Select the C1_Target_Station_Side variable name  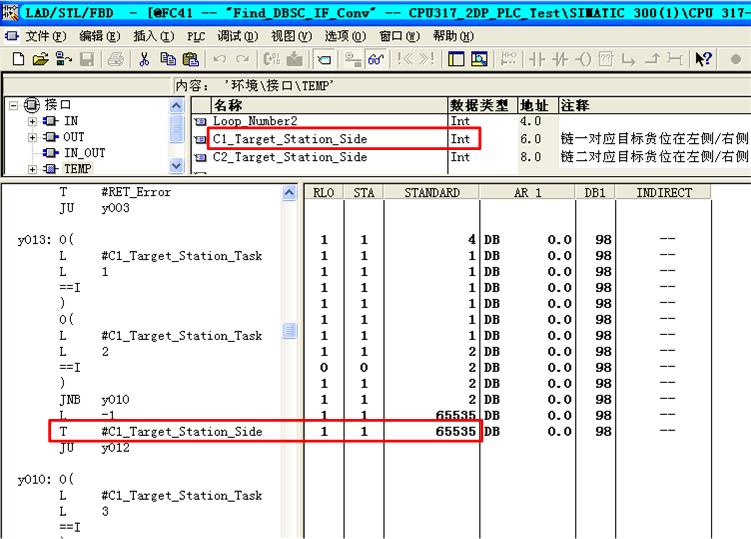pos(290,139)
